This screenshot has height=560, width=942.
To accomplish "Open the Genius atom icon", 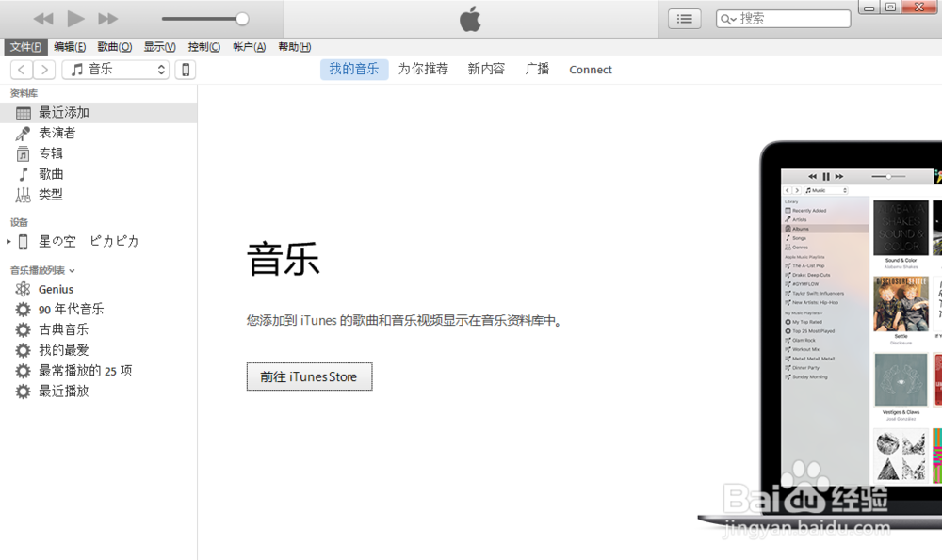I will coord(23,289).
